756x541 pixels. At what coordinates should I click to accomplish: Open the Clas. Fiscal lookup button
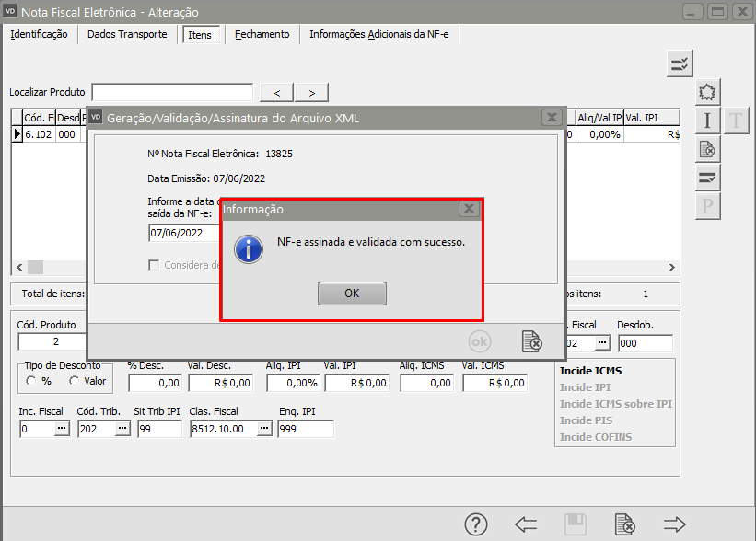coord(264,429)
